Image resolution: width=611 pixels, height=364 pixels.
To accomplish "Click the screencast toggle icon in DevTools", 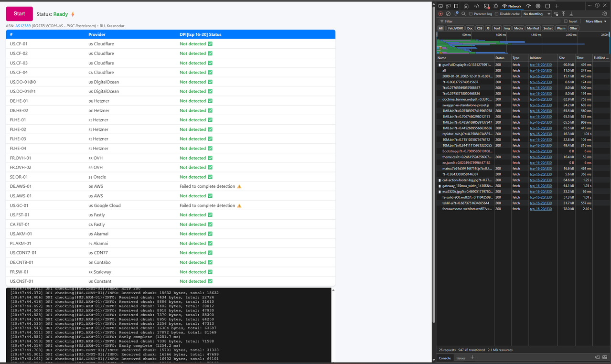I will click(440, 6).
